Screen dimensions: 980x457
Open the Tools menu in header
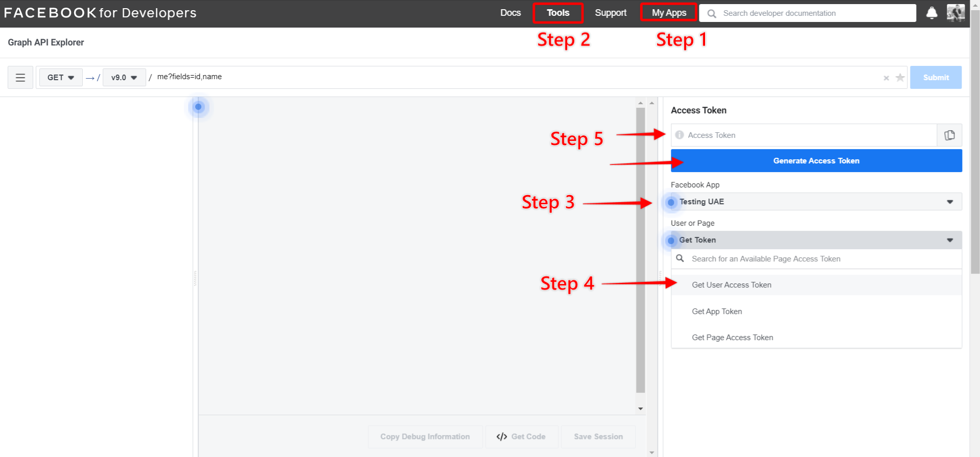557,13
